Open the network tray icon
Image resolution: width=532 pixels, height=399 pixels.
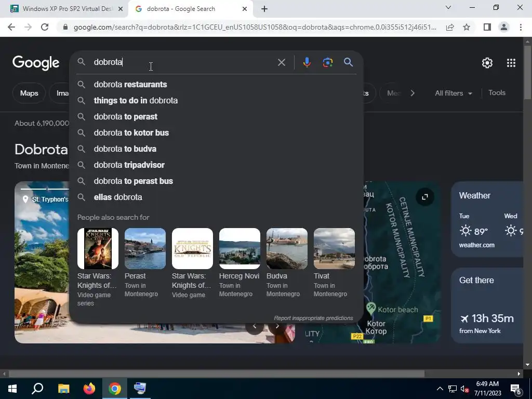coord(453,389)
